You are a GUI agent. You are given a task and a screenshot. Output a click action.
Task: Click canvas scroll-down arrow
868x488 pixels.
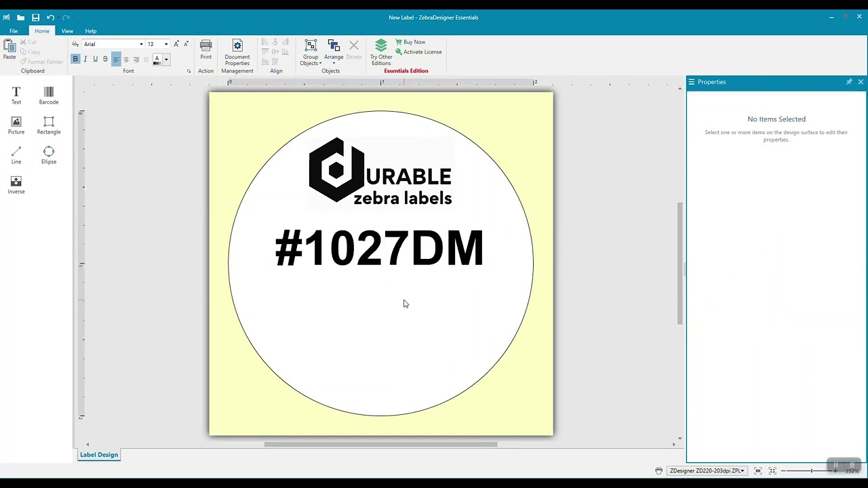(679, 438)
